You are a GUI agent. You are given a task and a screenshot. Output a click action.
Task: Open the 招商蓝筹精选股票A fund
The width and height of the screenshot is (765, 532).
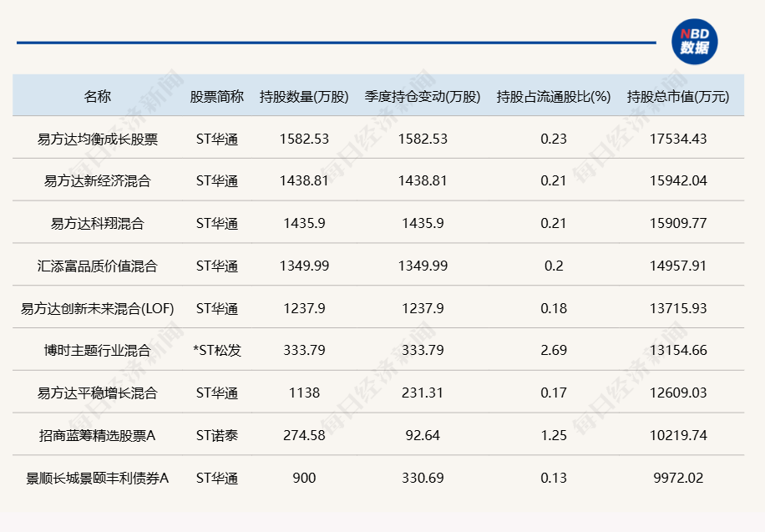[x=97, y=435]
